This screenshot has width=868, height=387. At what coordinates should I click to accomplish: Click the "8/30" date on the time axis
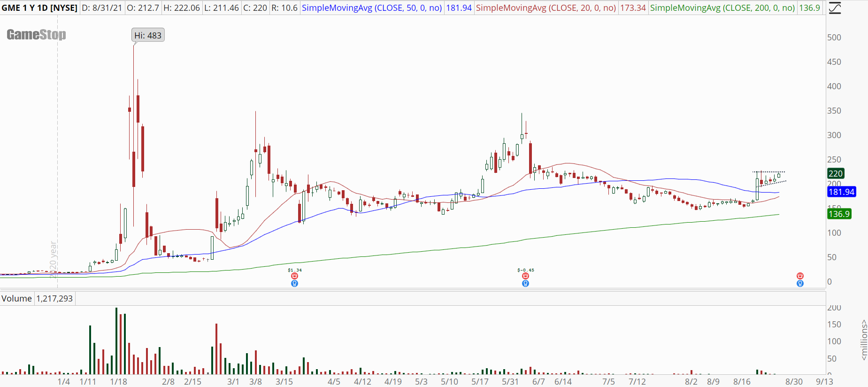coord(794,382)
